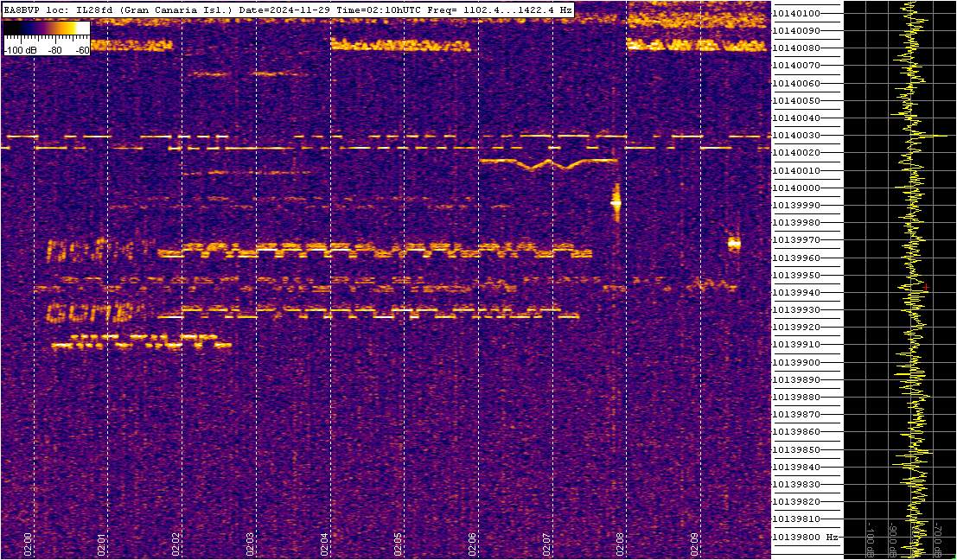The image size is (957, 560).
Task: Click the 10139800 Hz frequency label
Action: tap(805, 537)
